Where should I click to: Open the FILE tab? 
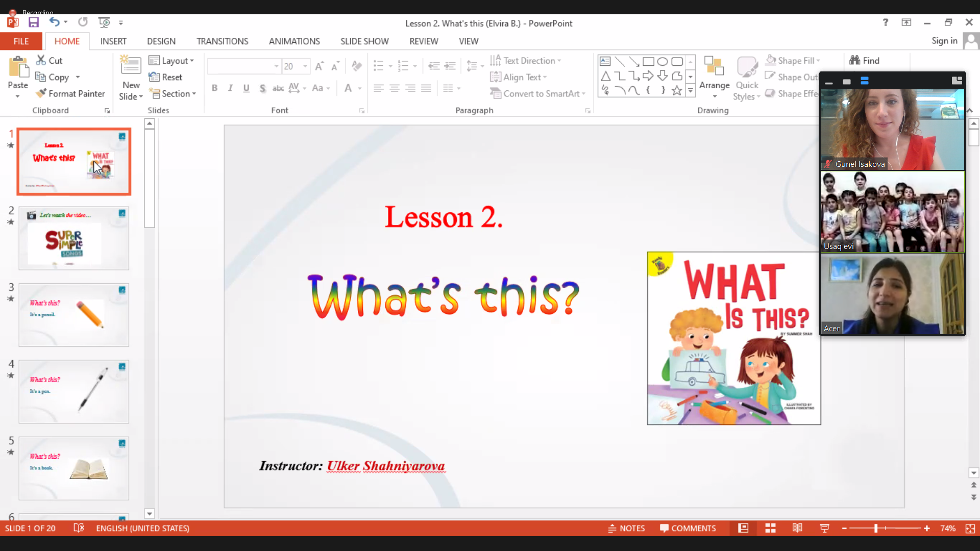click(x=21, y=41)
